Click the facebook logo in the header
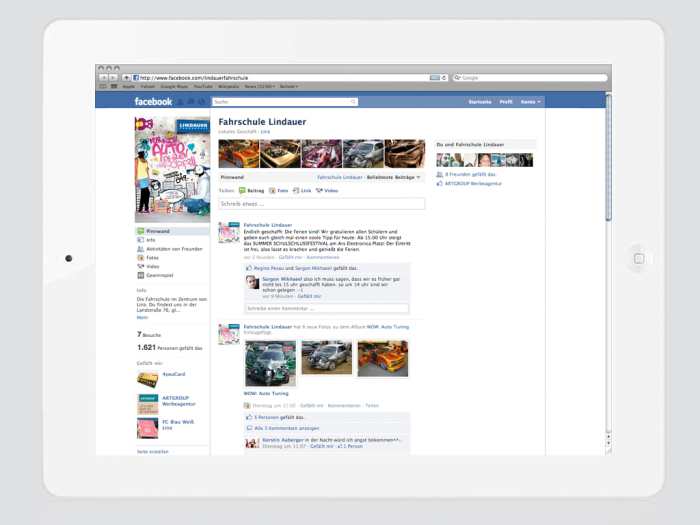The height and width of the screenshot is (525, 700). (153, 102)
